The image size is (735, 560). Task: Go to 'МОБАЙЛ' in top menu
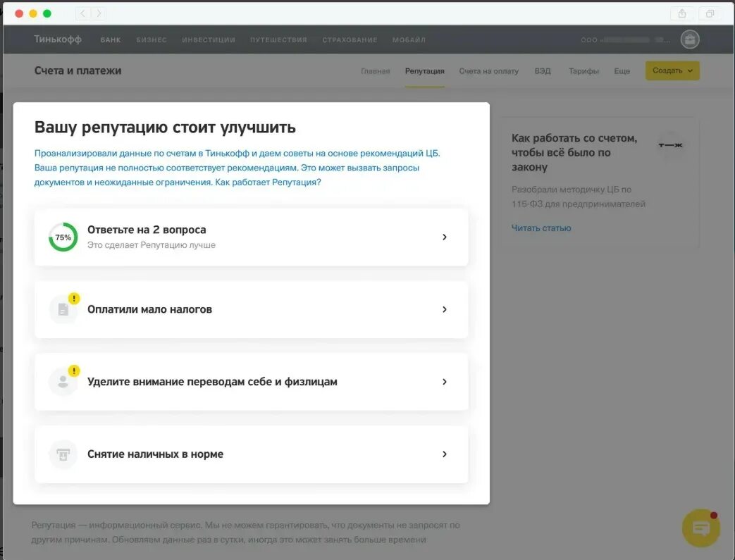pos(409,40)
